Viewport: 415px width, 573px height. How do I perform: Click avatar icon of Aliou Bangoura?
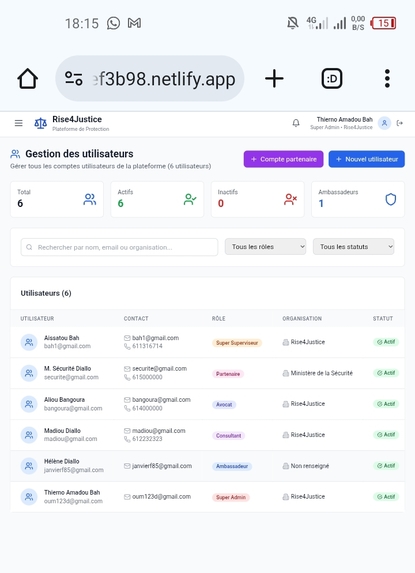click(29, 404)
